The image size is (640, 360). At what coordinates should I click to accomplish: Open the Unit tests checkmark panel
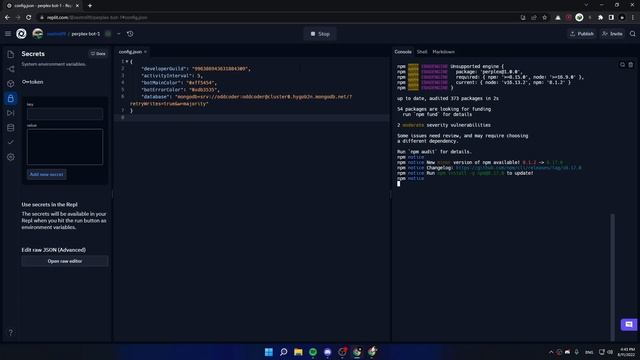click(11, 142)
